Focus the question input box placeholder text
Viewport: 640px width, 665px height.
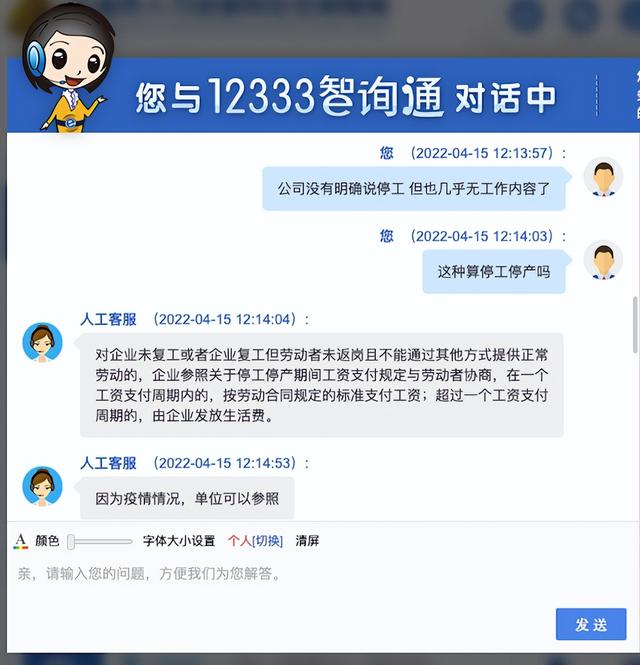tap(148, 574)
